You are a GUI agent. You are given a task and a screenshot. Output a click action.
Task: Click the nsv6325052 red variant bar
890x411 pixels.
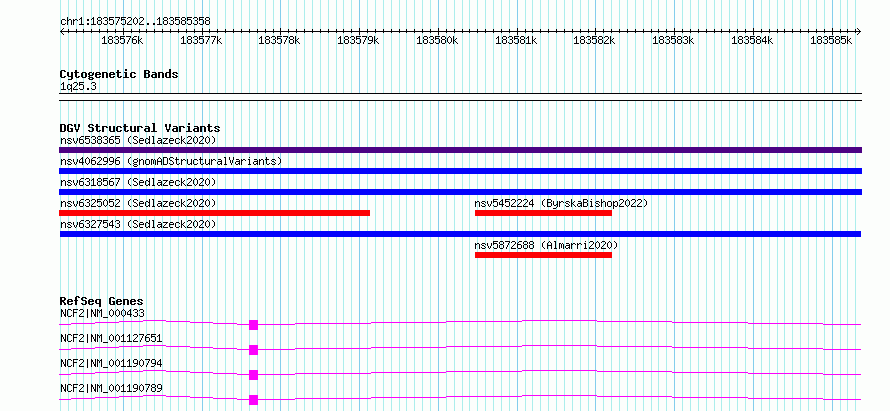click(215, 213)
